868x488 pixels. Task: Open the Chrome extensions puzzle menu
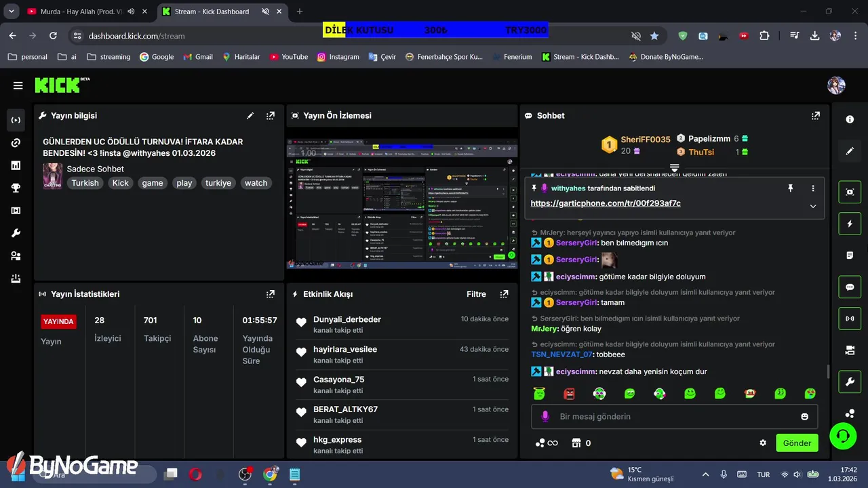(764, 36)
